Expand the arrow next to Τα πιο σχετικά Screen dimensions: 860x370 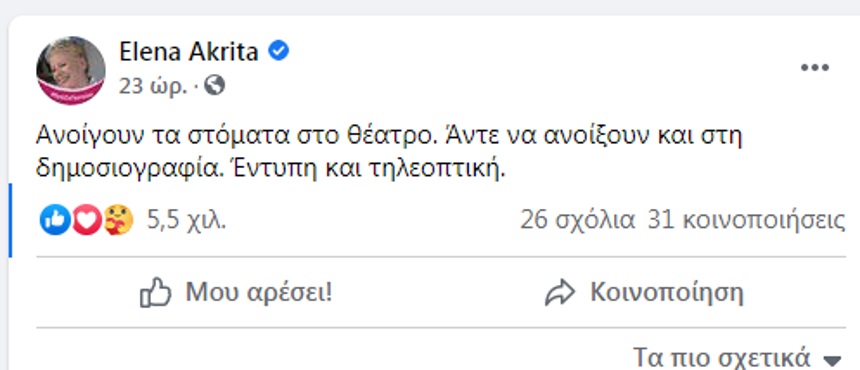pos(833,360)
